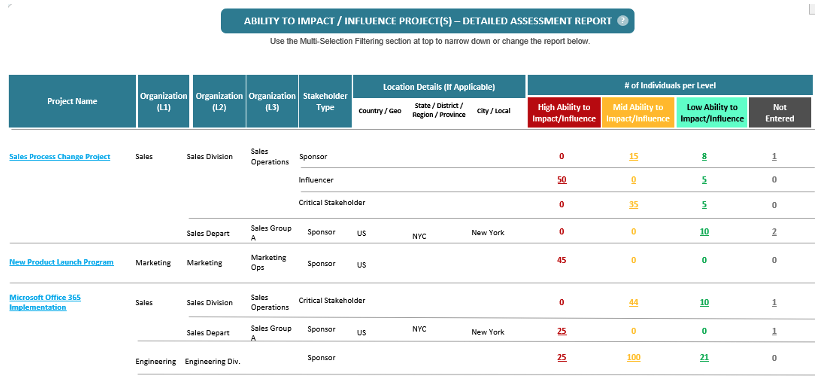Click the Organization (L3) column header
Screen dimensions: 820x389
point(272,101)
